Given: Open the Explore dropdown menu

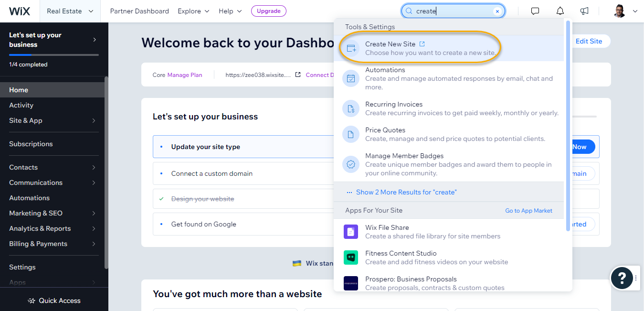Looking at the screenshot, I should coord(193,11).
